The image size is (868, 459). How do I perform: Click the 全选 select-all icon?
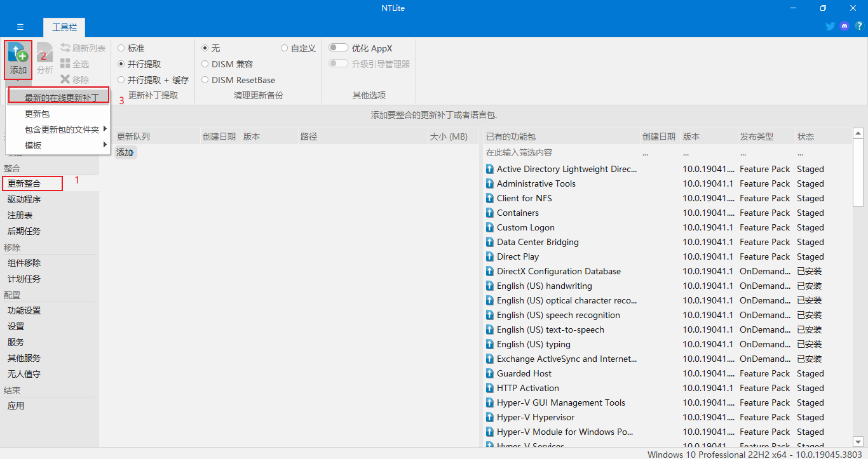click(65, 63)
